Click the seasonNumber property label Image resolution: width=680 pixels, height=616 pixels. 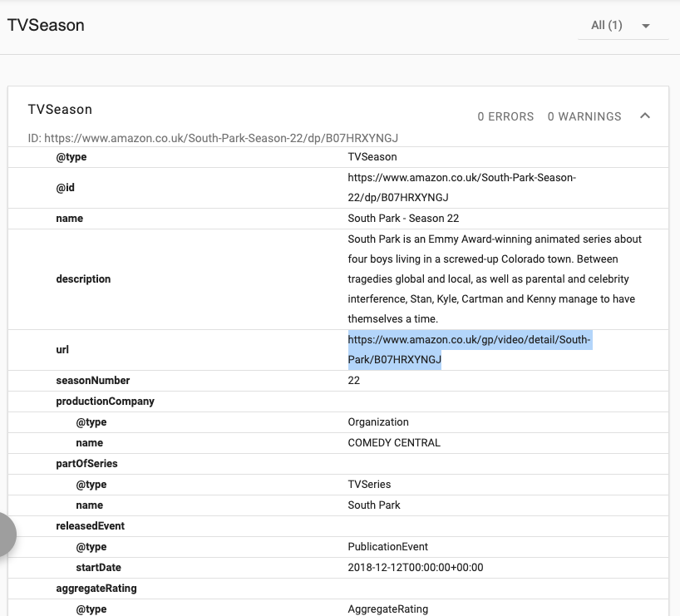click(x=93, y=381)
